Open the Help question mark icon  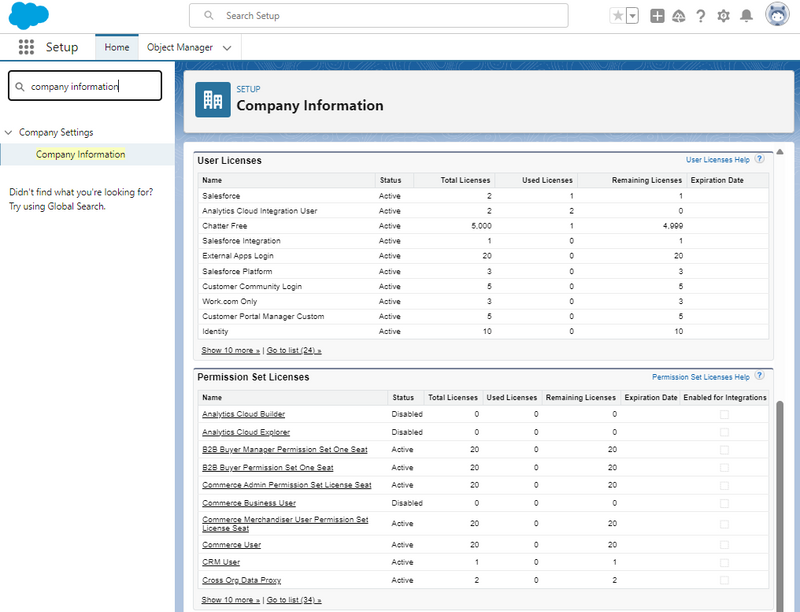[701, 16]
